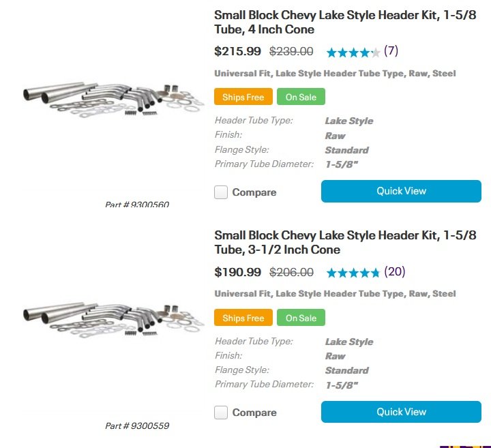Click On Sale badge on 4 Inch Cone kit
This screenshot has height=448, width=491.
pos(301,97)
